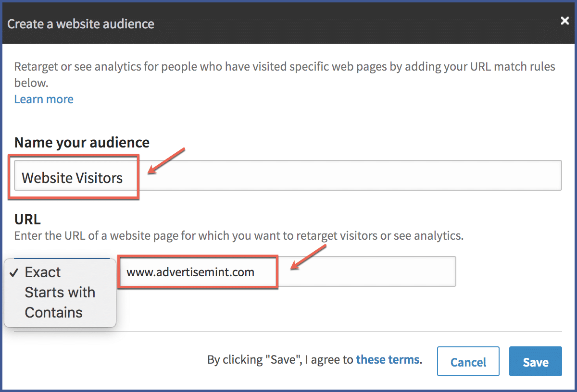Viewport: 577px width, 392px height.
Task: Choose Starts with from match dropdown
Action: [60, 293]
